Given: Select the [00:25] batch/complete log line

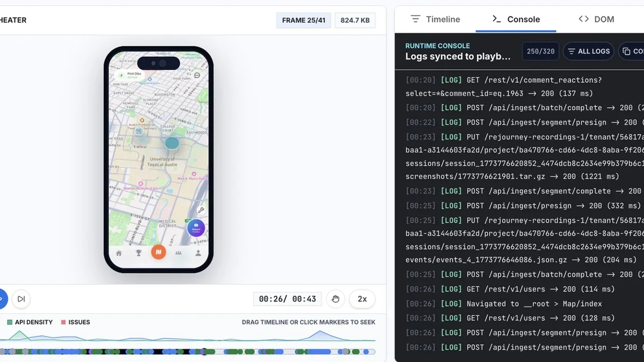Looking at the screenshot, I should [x=525, y=274].
